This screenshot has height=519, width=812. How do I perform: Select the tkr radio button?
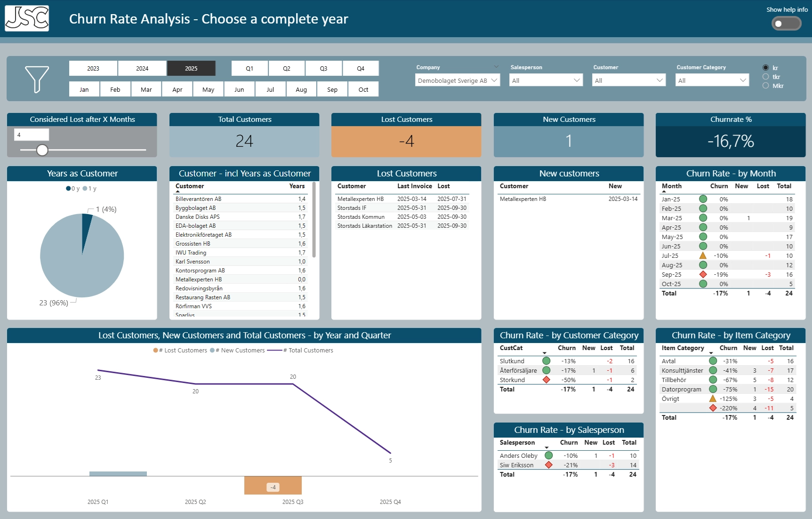click(766, 77)
